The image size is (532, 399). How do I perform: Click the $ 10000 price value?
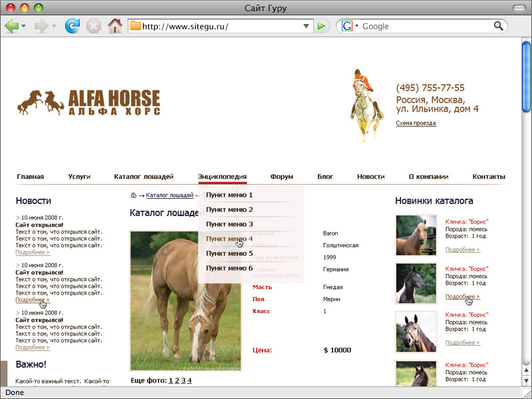337,350
